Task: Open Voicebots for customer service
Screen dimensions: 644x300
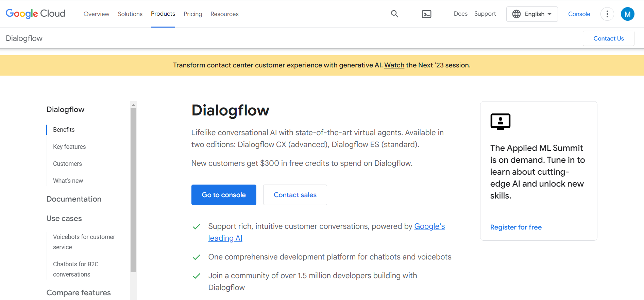Action: coord(84,242)
